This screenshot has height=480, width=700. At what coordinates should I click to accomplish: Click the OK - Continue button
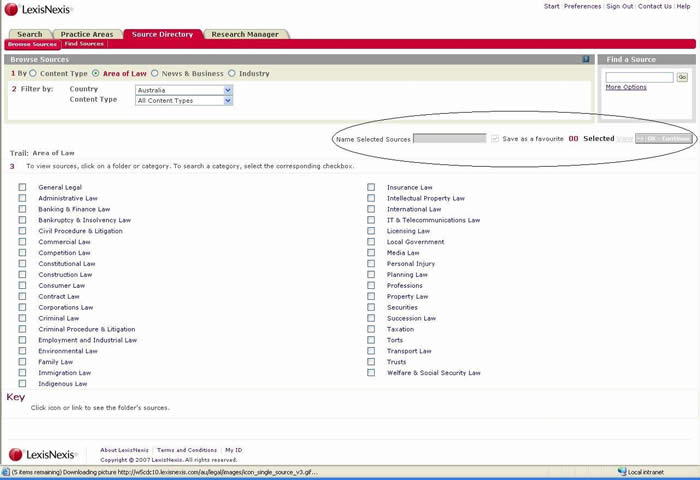(663, 139)
